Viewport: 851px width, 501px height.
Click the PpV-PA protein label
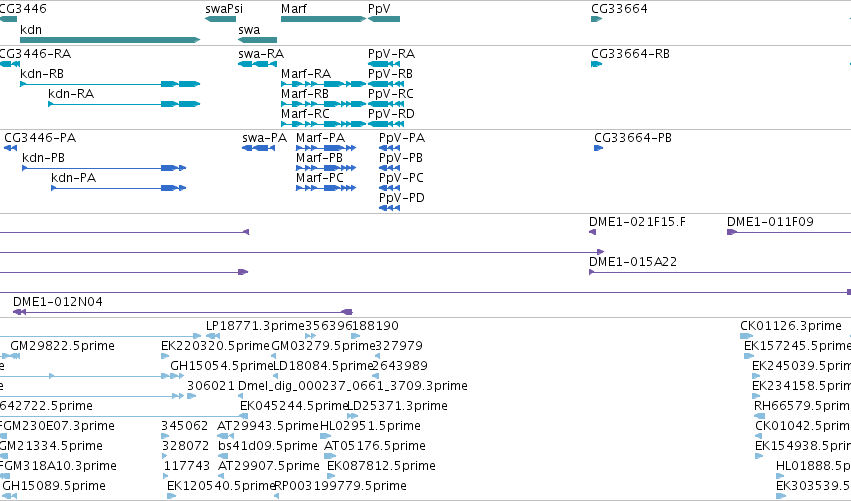click(402, 138)
